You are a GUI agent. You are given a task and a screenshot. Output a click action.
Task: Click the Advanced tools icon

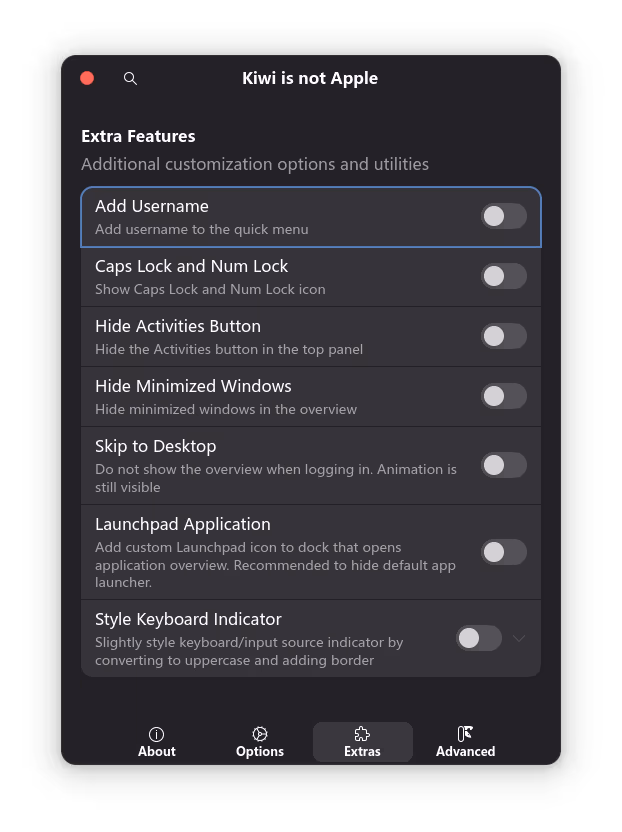[x=465, y=734]
